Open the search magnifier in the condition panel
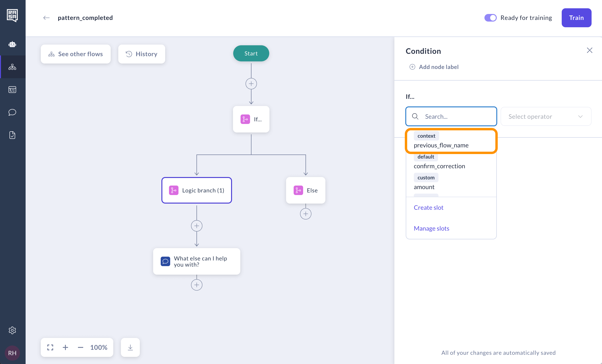This screenshot has height=364, width=602. [x=415, y=116]
